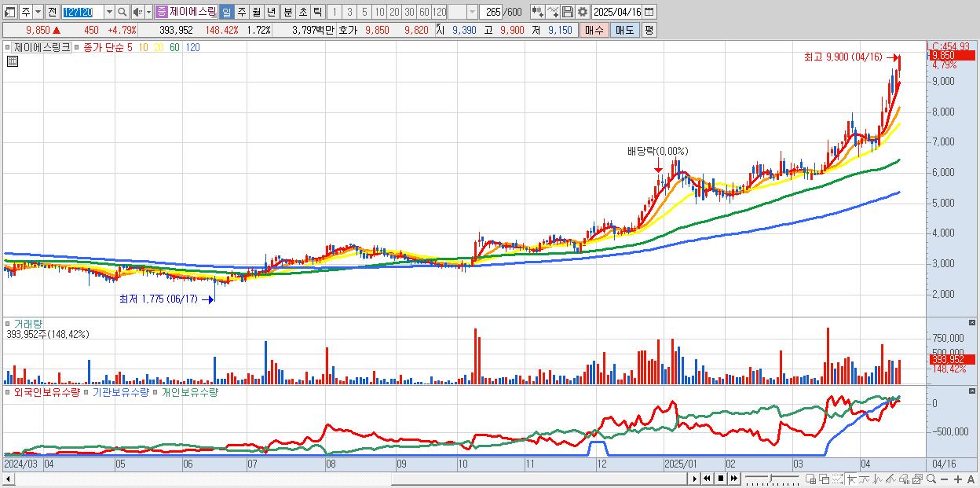This screenshot has height=488, width=980.
Task: Click the 전 button
Action: point(52,12)
